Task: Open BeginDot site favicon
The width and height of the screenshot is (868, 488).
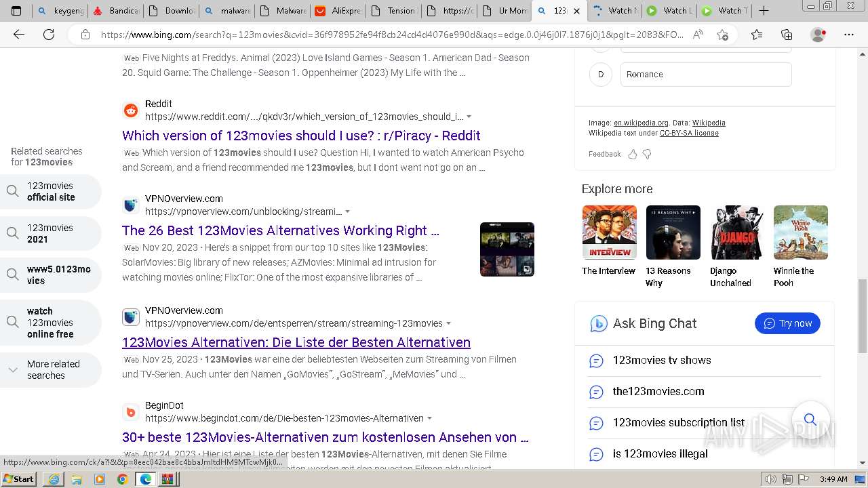Action: point(131,412)
